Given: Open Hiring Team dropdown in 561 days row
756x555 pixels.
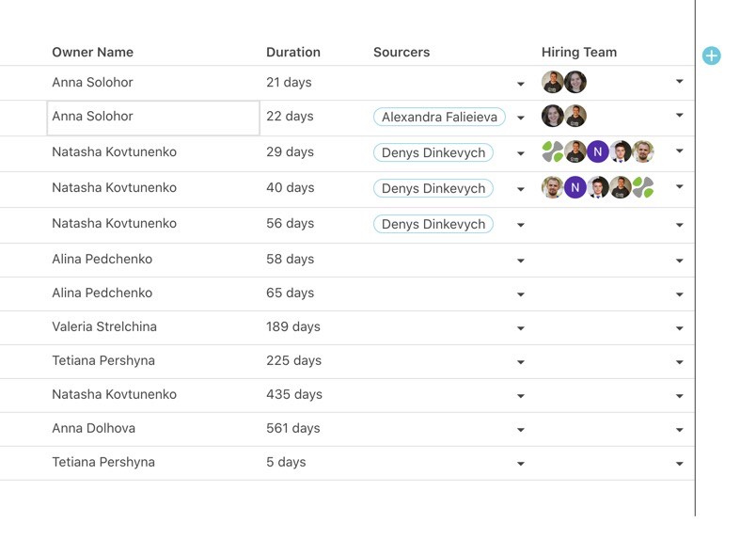Looking at the screenshot, I should tap(680, 430).
